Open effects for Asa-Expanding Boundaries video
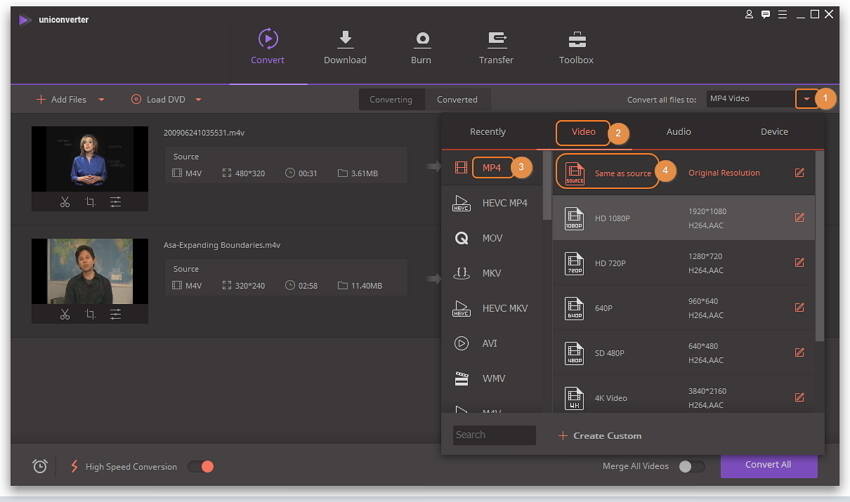The height and width of the screenshot is (502, 850). click(115, 314)
